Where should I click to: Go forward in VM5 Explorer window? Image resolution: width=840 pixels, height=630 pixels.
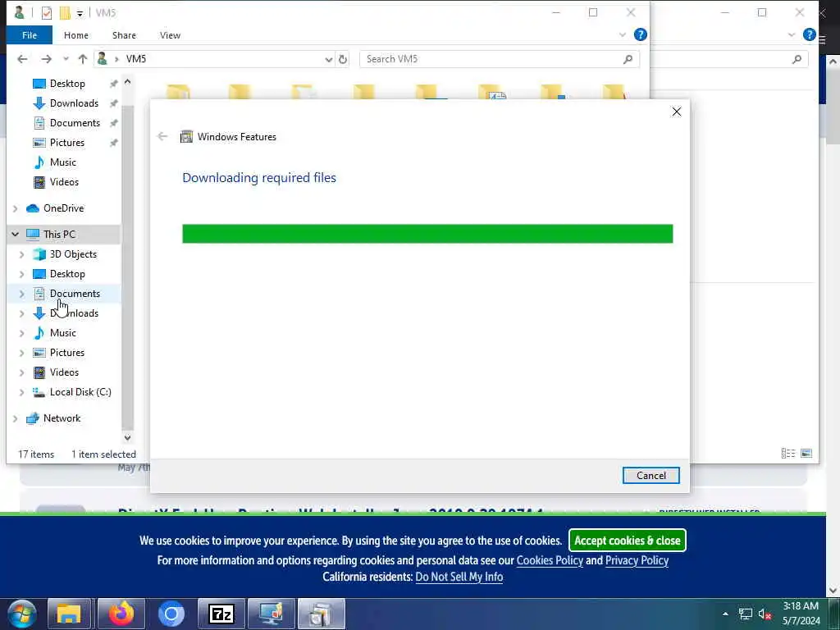[47, 59]
